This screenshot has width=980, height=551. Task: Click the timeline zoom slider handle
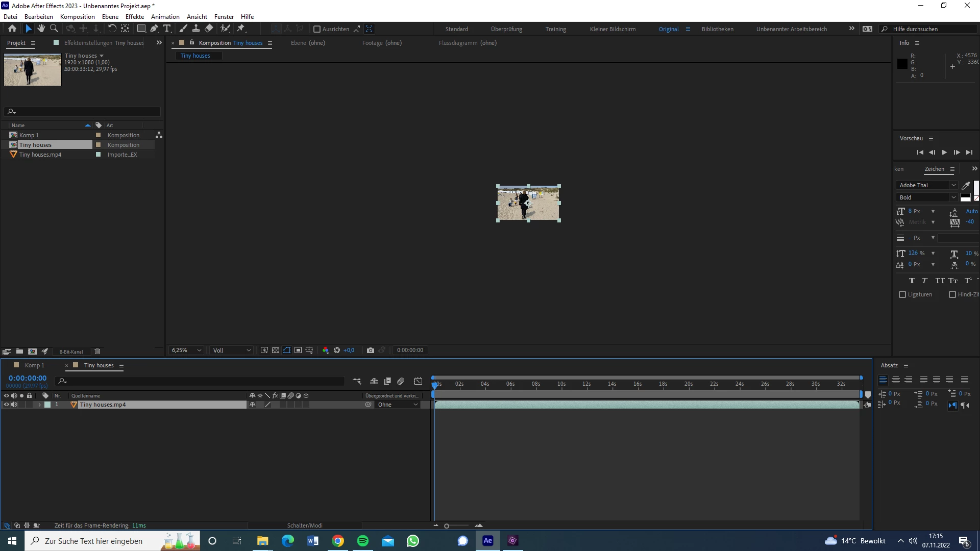pyautogui.click(x=447, y=525)
